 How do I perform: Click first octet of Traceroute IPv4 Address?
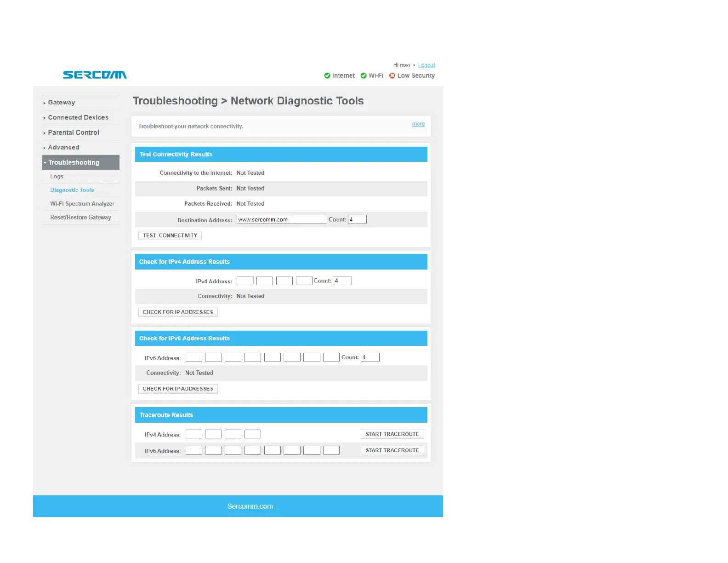point(194,434)
